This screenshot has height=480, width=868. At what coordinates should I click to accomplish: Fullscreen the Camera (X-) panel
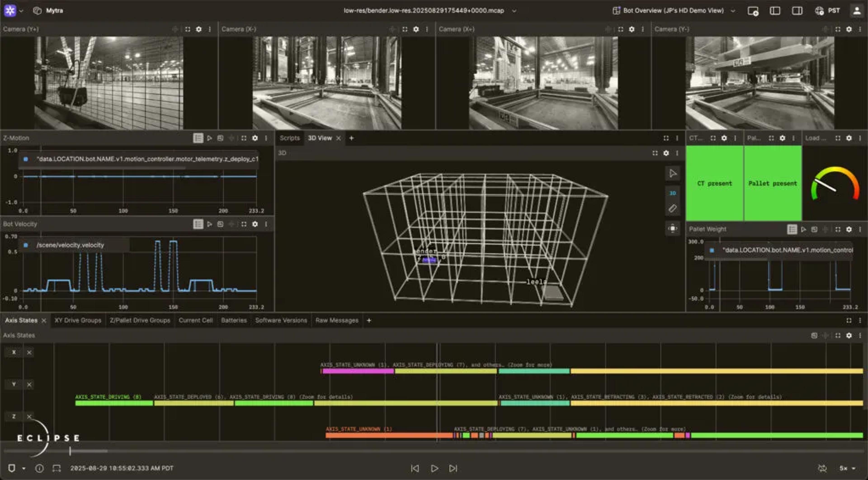(405, 29)
